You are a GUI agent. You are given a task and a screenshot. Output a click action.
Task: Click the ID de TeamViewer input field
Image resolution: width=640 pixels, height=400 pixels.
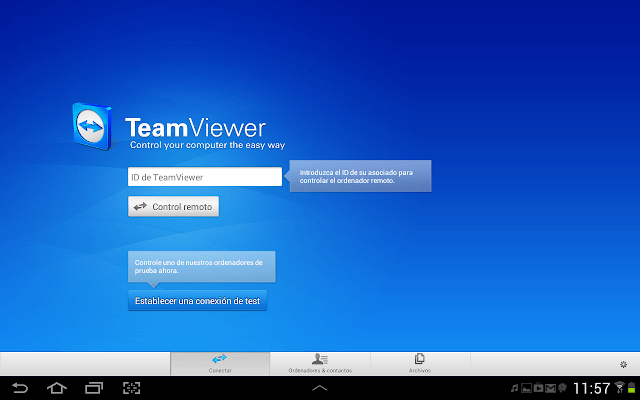[205, 177]
